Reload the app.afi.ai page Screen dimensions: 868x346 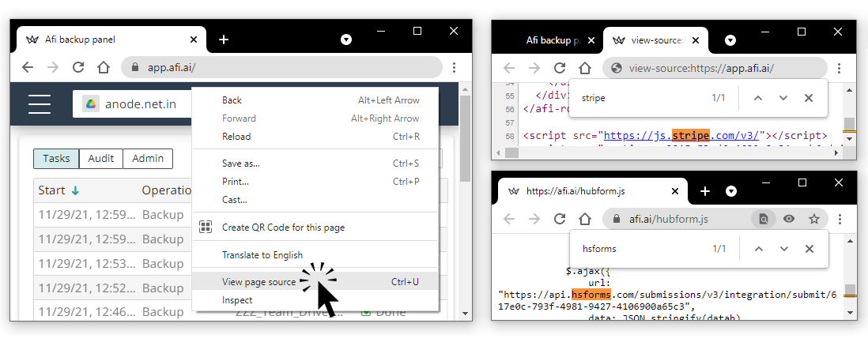[78, 67]
